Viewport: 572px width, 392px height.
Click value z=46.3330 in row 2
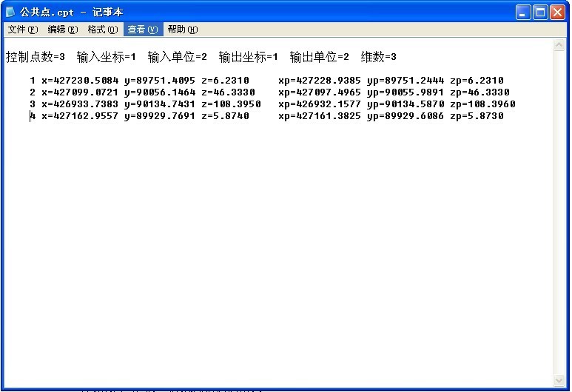click(228, 92)
